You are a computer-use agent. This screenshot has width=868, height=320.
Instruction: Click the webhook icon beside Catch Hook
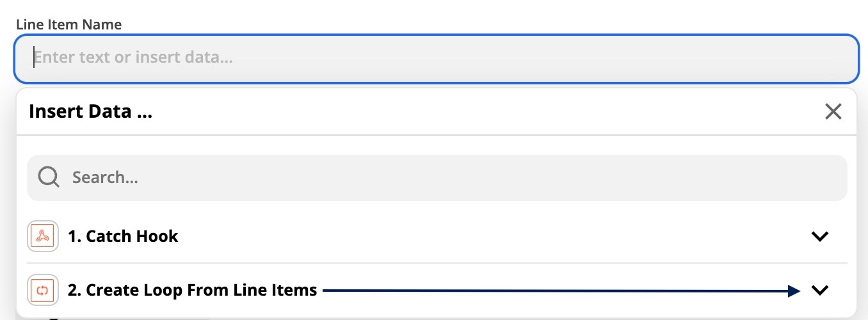pyautogui.click(x=44, y=236)
